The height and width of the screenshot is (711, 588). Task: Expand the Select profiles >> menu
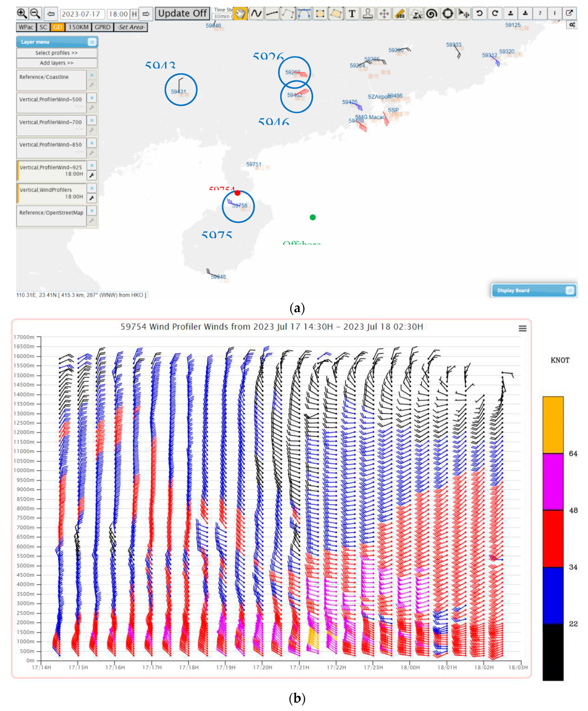pyautogui.click(x=57, y=53)
